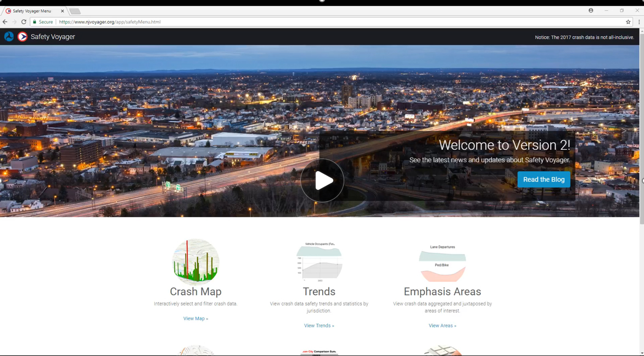Viewport: 644px width, 356px height.
Task: Go back with browser back arrow
Action: [5, 22]
